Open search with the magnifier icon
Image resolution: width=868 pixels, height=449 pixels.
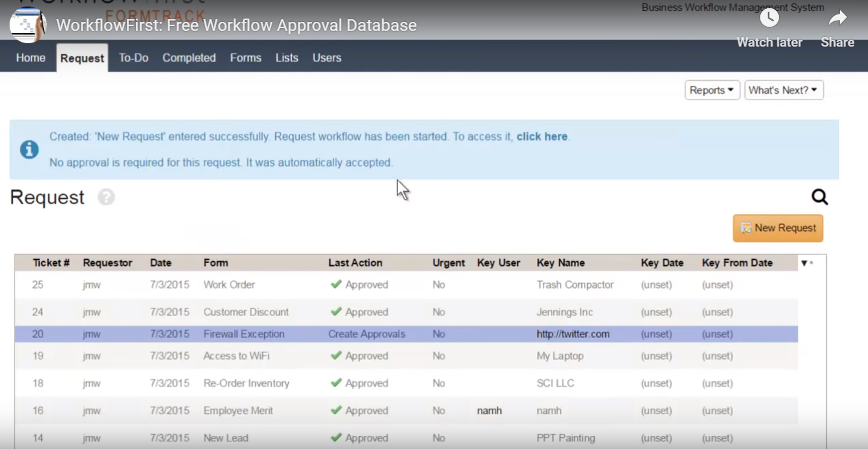pos(819,197)
